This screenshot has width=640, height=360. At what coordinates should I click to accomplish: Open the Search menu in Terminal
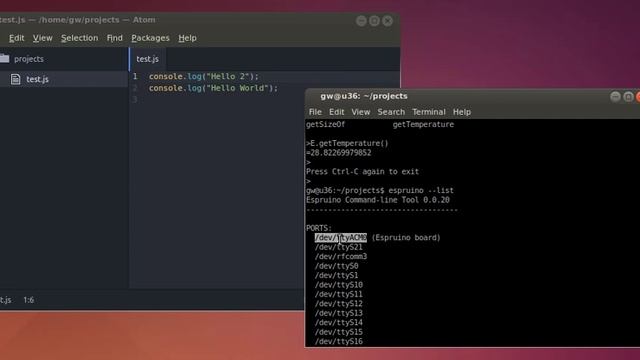(x=391, y=112)
